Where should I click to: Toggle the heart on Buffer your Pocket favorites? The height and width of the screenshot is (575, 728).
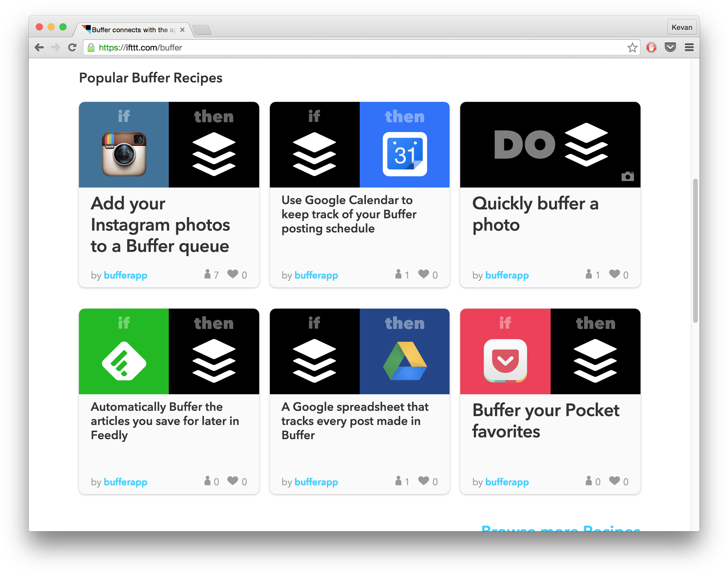coord(615,481)
